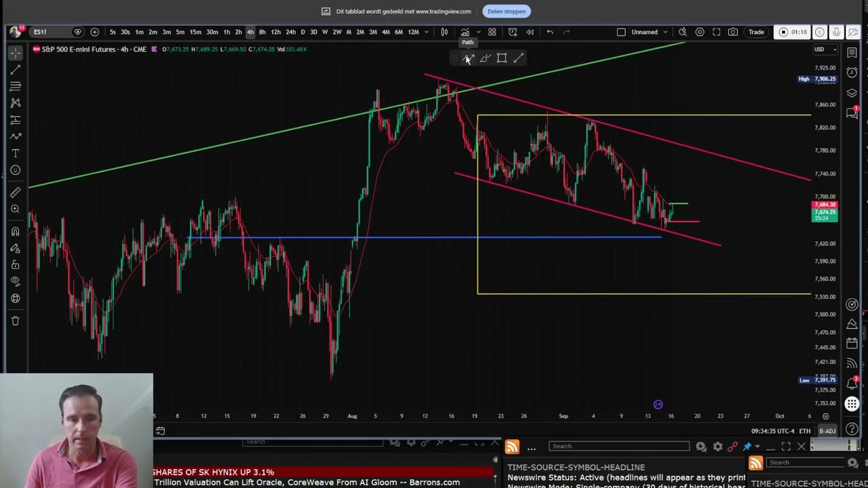Select the Path drawing tool in floating toolbar
Viewport: 868px width, 488px height.
click(x=468, y=58)
